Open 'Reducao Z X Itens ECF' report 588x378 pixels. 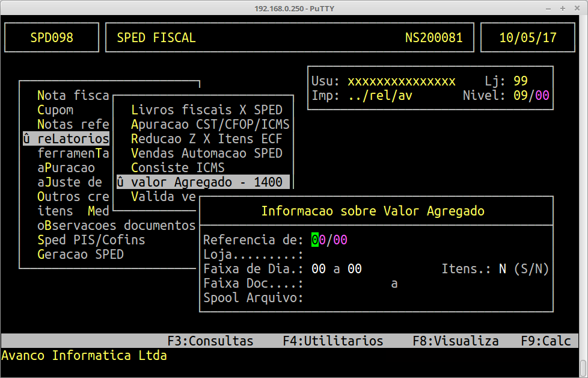206,139
